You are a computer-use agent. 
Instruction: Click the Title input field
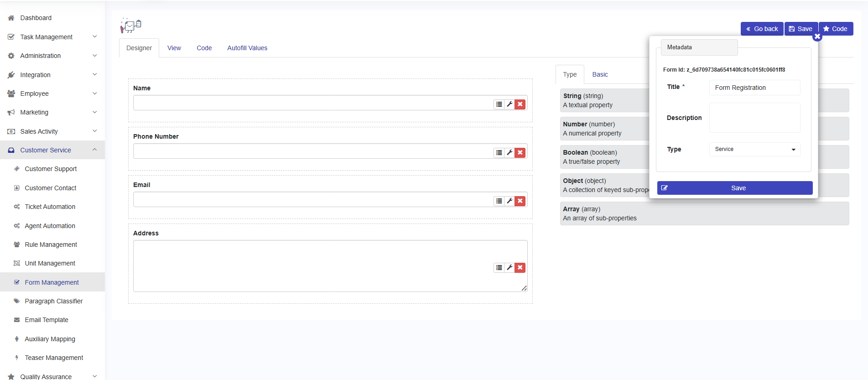(754, 88)
